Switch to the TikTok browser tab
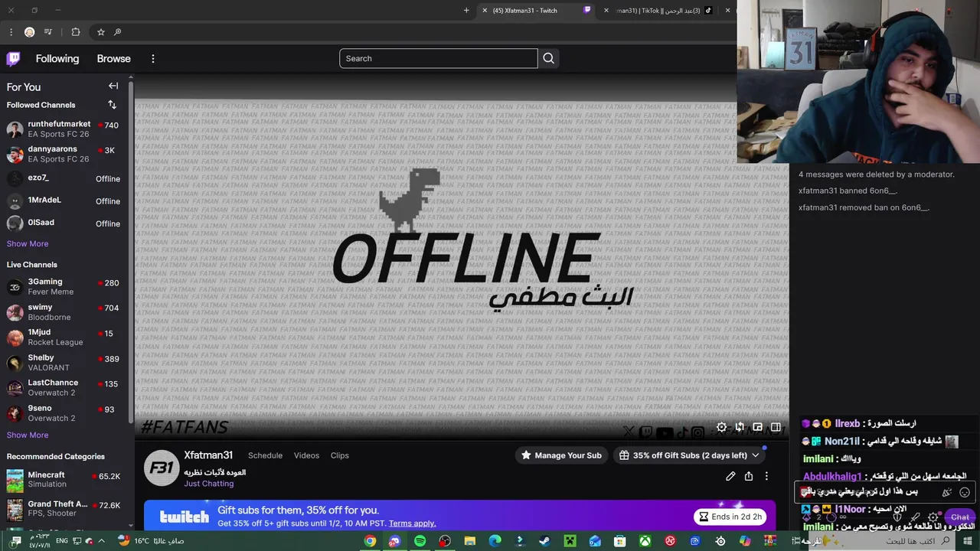This screenshot has height=551, width=980. [660, 11]
